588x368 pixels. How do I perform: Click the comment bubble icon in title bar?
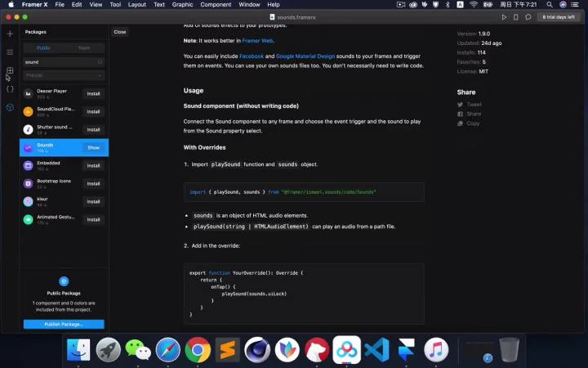pyautogui.click(x=528, y=17)
